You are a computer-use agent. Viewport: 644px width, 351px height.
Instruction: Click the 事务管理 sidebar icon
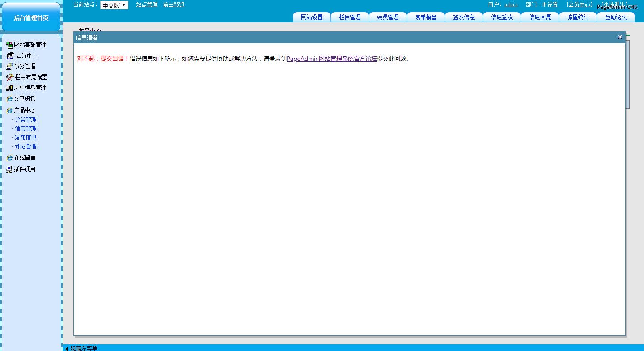(x=9, y=67)
